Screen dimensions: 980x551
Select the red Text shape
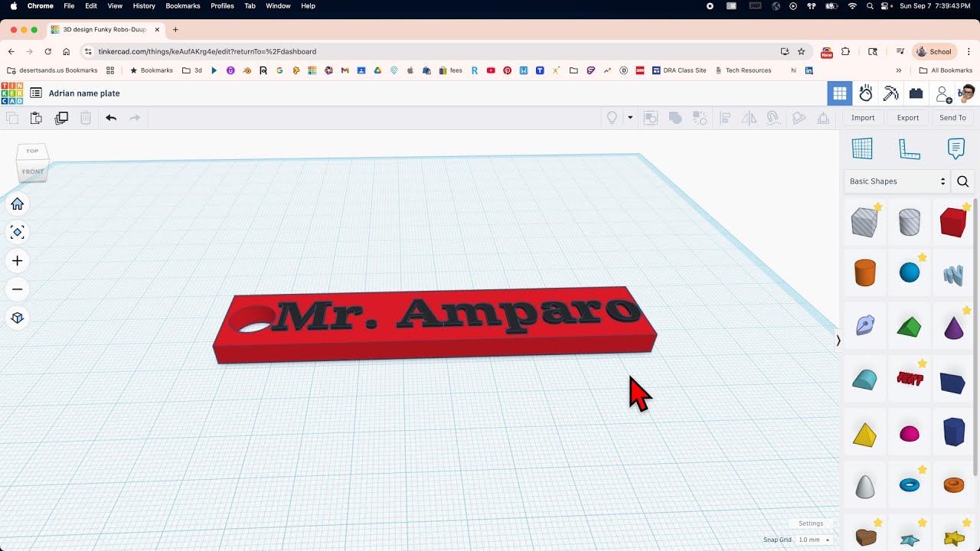tap(909, 379)
